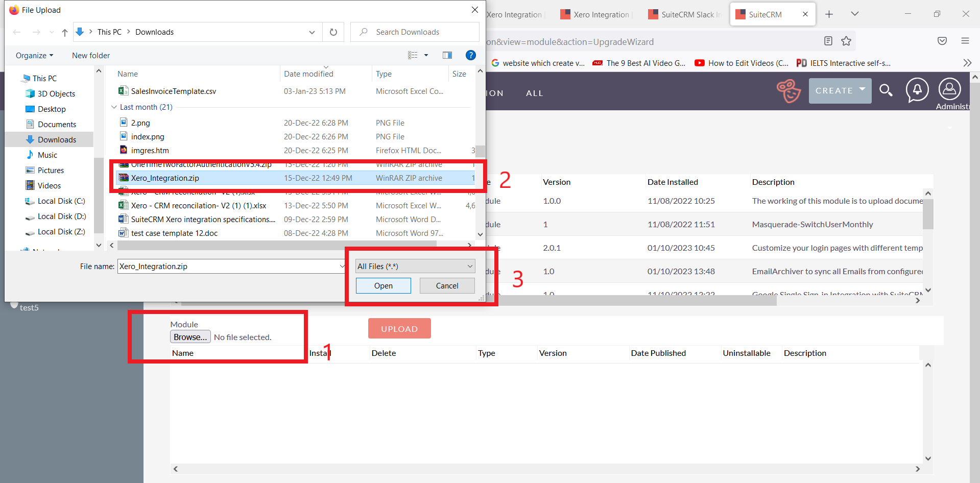Show more bookmarks chevron icon
The width and height of the screenshot is (980, 483).
click(967, 63)
